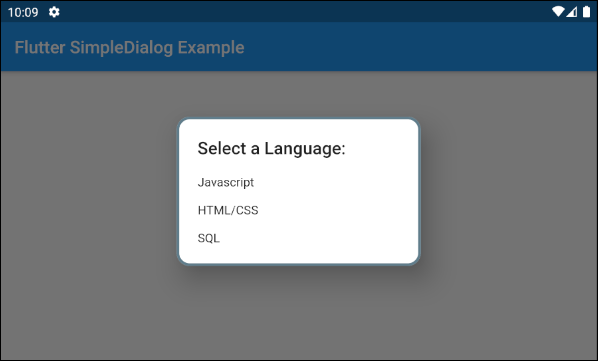This screenshot has height=361, width=598.
Task: Click blank white space beside the SQL option
Action: (x=318, y=238)
